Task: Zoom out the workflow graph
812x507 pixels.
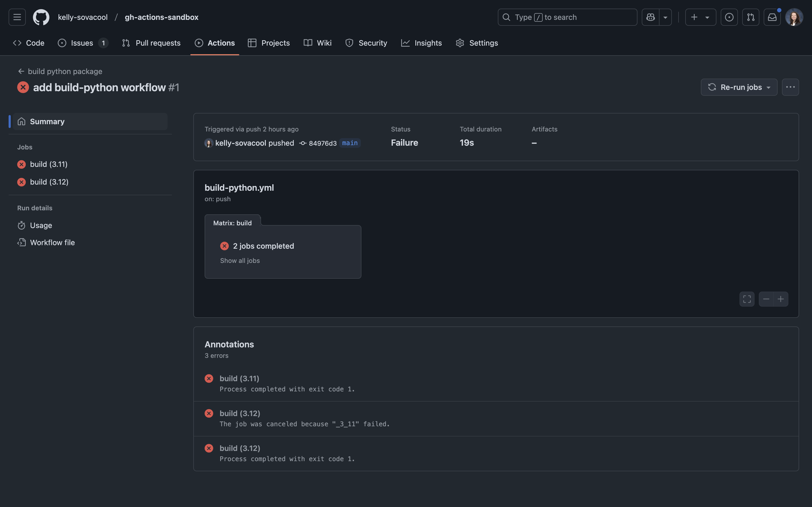Action: pyautogui.click(x=766, y=299)
